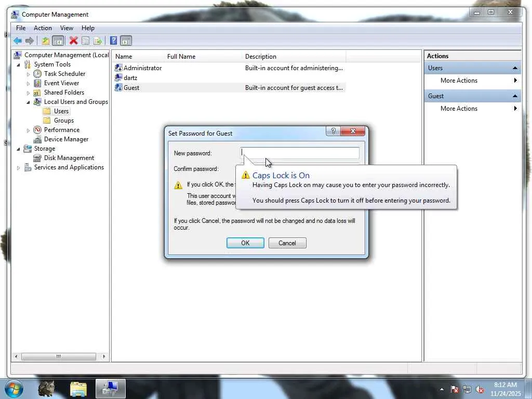Select the Guest user icon

[118, 87]
